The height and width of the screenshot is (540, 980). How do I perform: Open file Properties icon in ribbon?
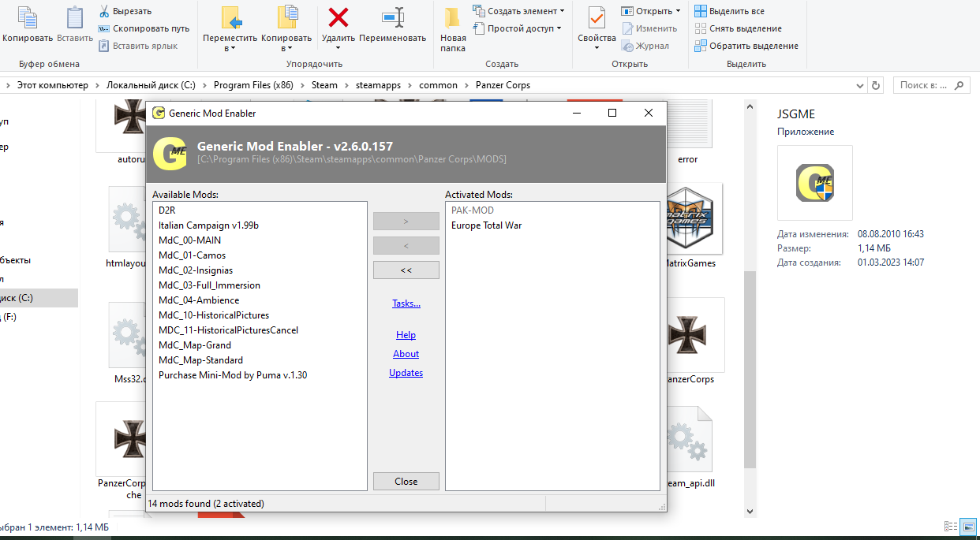pyautogui.click(x=597, y=18)
